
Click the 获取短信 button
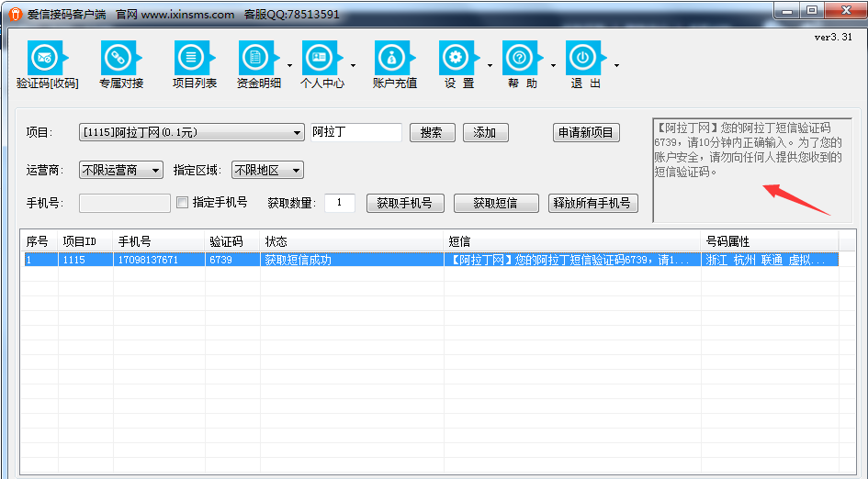point(496,203)
